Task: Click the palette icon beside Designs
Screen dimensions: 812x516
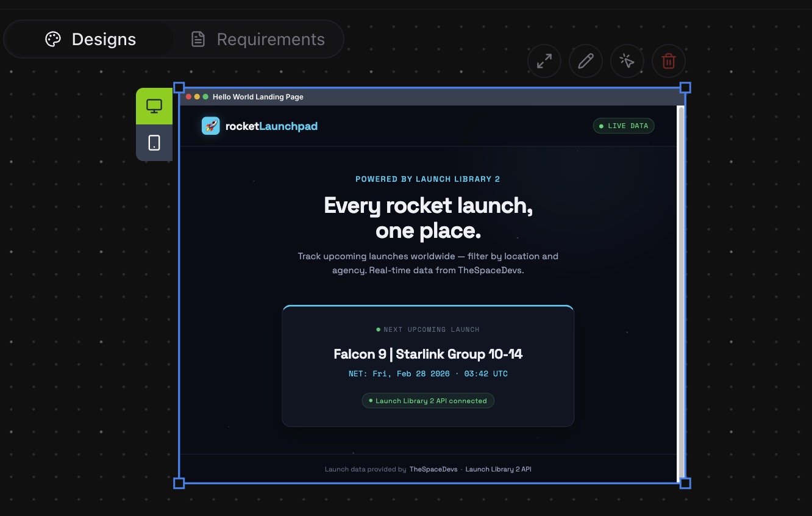Action: pos(53,40)
